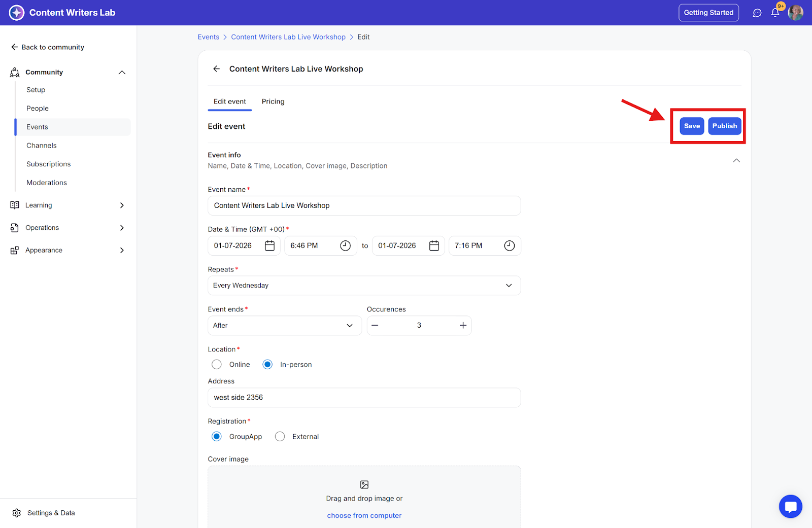Open the Repeats dropdown

point(364,286)
